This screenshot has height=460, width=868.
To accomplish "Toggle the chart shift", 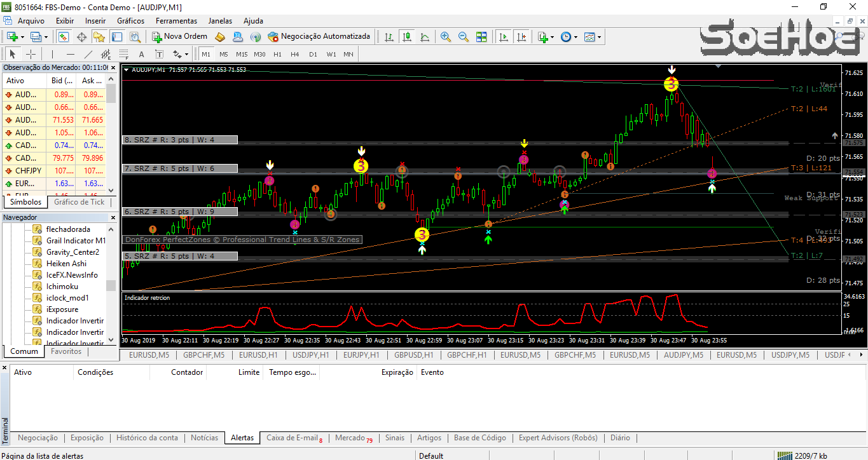I will tap(522, 36).
